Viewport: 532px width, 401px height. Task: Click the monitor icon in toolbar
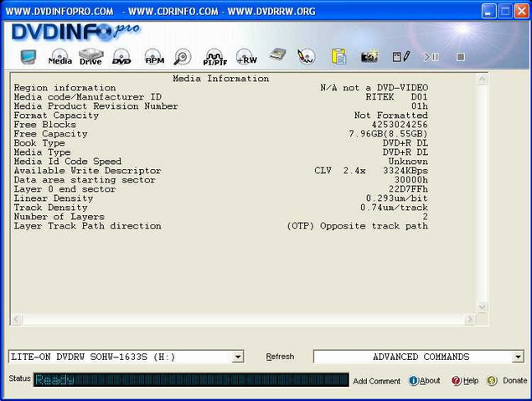tap(29, 57)
